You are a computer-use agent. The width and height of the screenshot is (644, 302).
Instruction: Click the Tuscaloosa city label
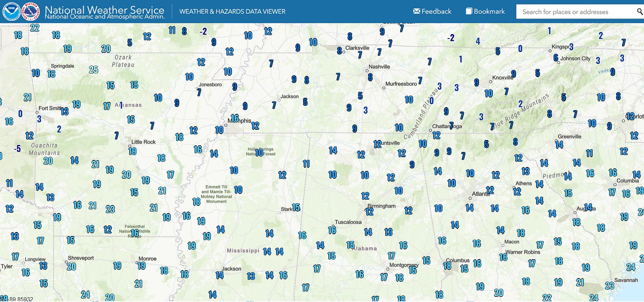click(348, 222)
